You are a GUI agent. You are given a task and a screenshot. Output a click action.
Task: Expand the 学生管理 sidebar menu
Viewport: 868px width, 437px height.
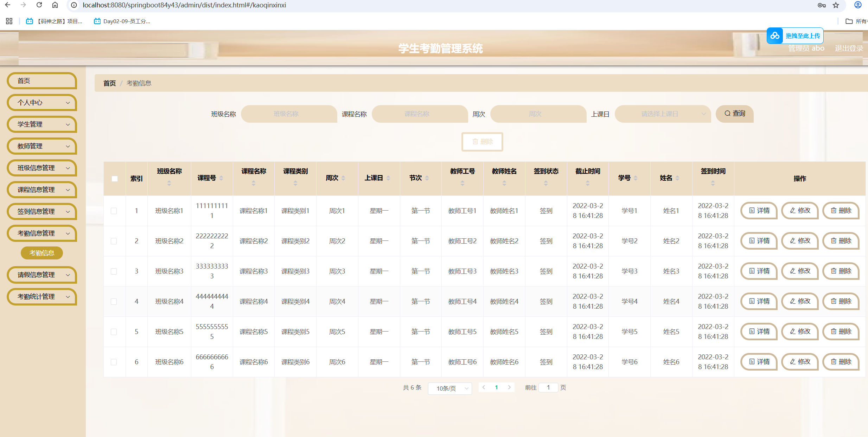click(x=42, y=124)
